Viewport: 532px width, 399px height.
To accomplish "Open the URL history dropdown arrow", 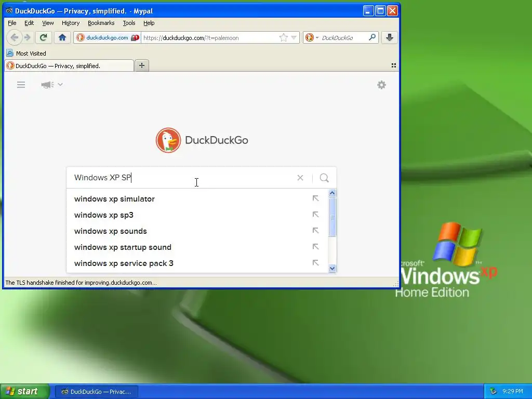I will (x=294, y=37).
